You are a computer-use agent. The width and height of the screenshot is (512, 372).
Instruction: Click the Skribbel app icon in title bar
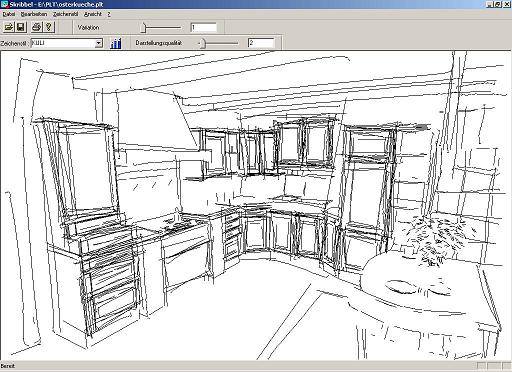pyautogui.click(x=4, y=4)
